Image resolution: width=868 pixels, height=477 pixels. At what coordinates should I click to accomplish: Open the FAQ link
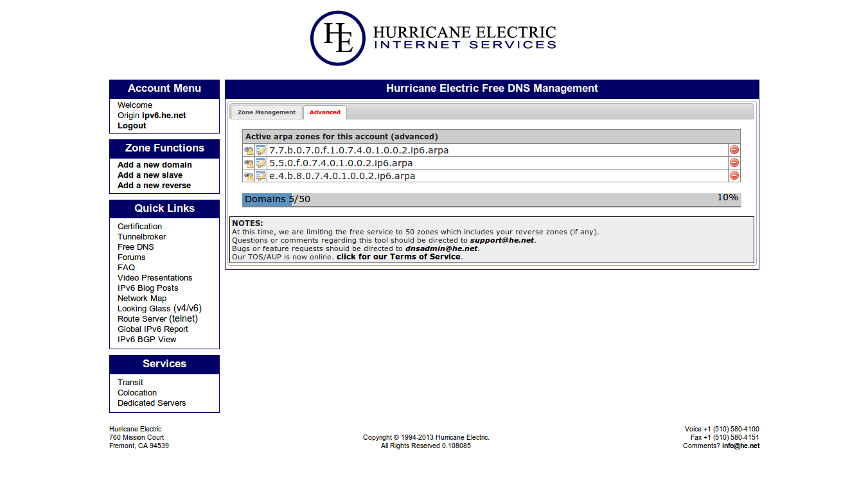tap(127, 268)
